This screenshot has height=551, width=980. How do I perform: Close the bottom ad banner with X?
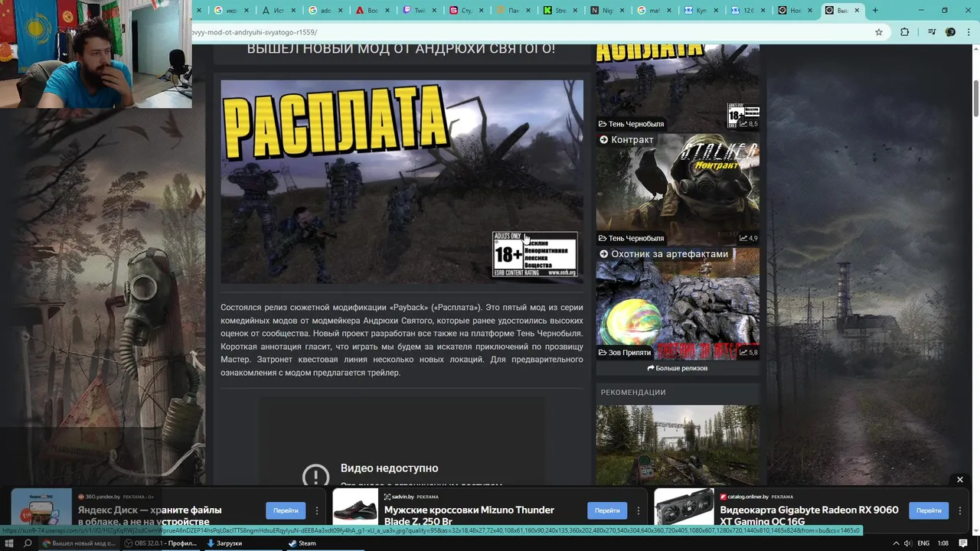click(960, 480)
